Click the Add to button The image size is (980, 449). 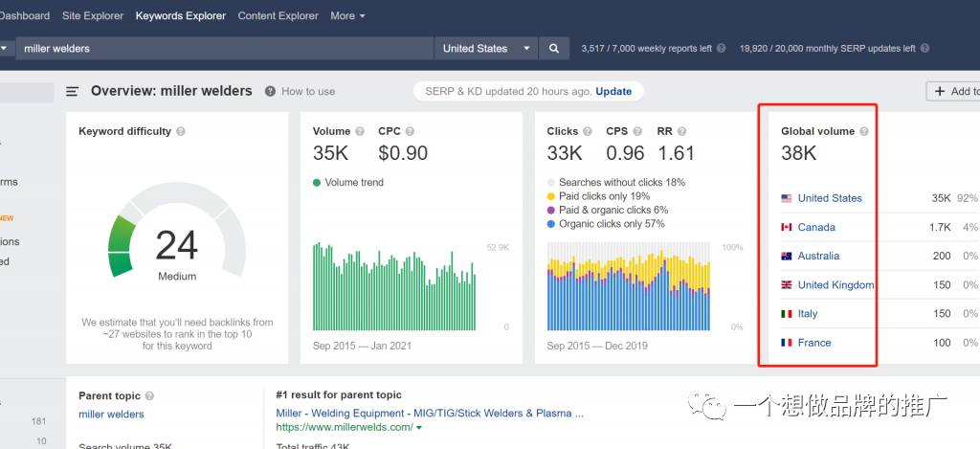click(x=955, y=91)
